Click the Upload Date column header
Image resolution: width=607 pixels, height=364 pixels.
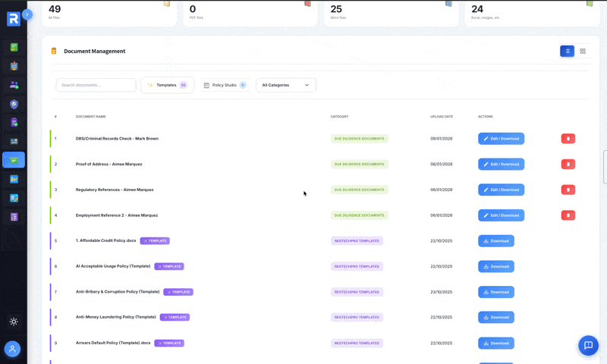(x=442, y=117)
